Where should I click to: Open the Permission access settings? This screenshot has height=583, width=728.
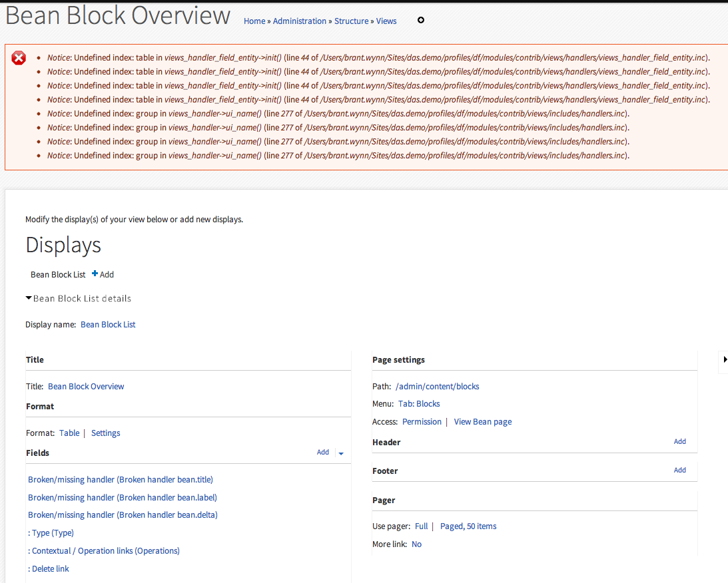pos(422,421)
